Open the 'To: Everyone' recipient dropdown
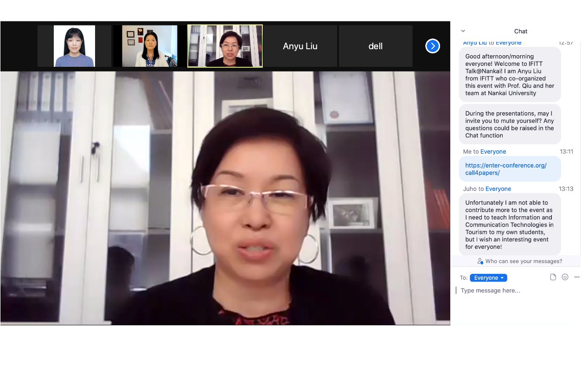588x368 pixels. point(488,278)
